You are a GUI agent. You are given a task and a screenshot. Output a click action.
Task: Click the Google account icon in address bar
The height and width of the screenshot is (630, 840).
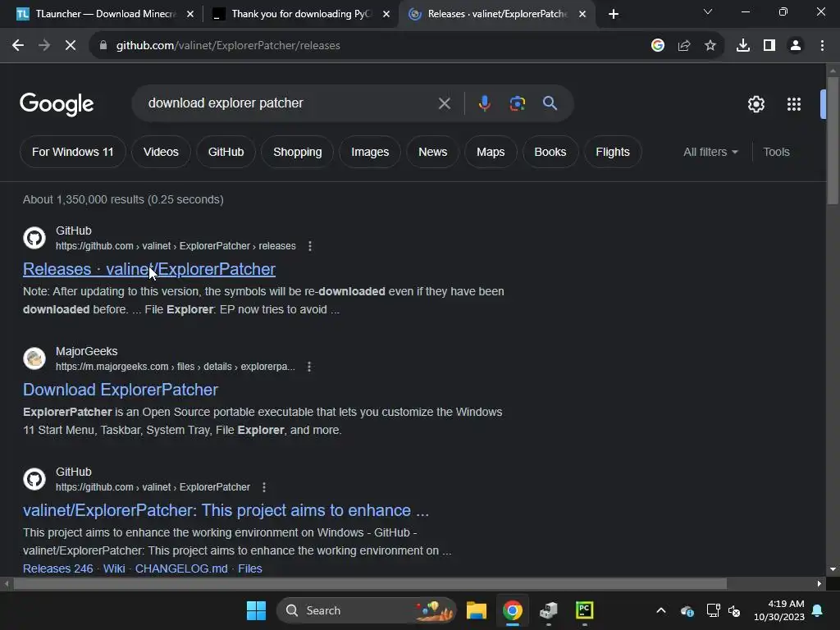[658, 46]
